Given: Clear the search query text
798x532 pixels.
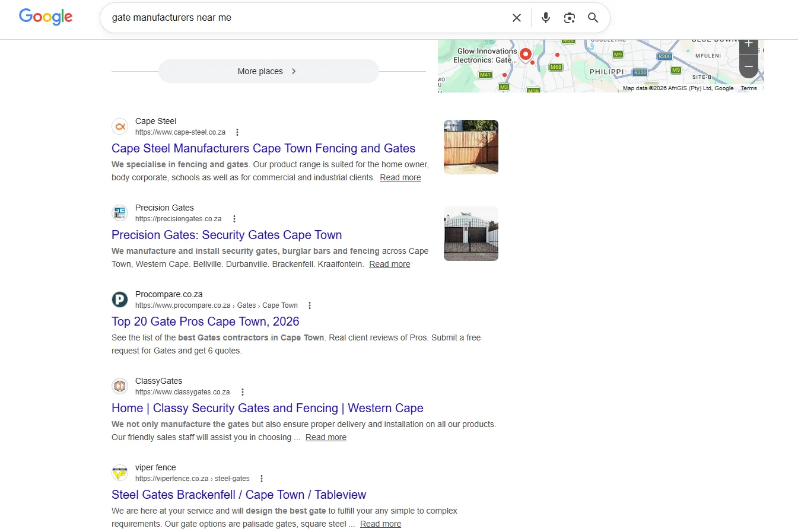Looking at the screenshot, I should point(517,18).
